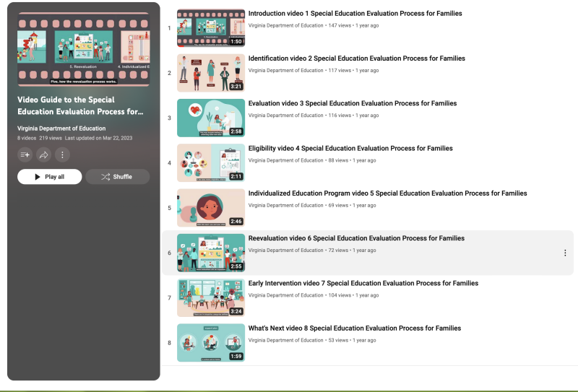Click channel name under Reevaluation video 6
This screenshot has height=392, width=578.
pos(285,251)
